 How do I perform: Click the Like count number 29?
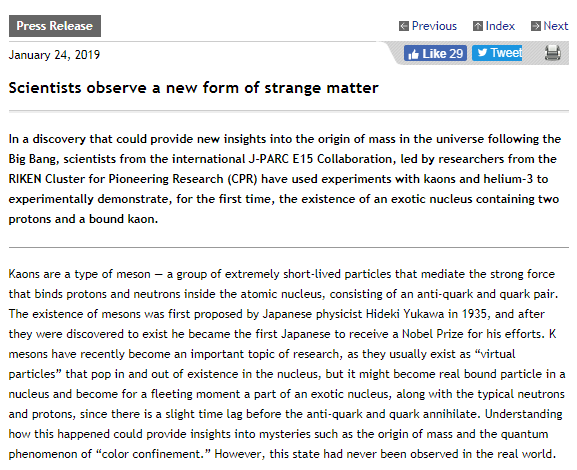click(x=456, y=54)
